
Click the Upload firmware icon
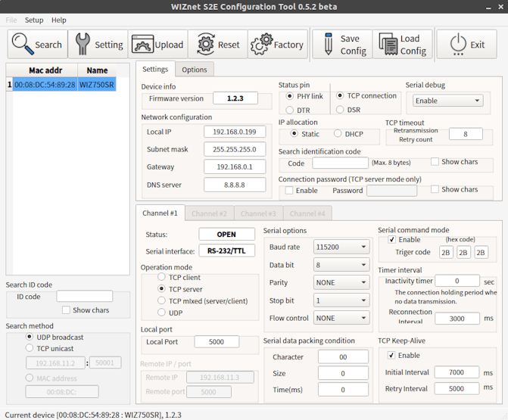click(142, 44)
